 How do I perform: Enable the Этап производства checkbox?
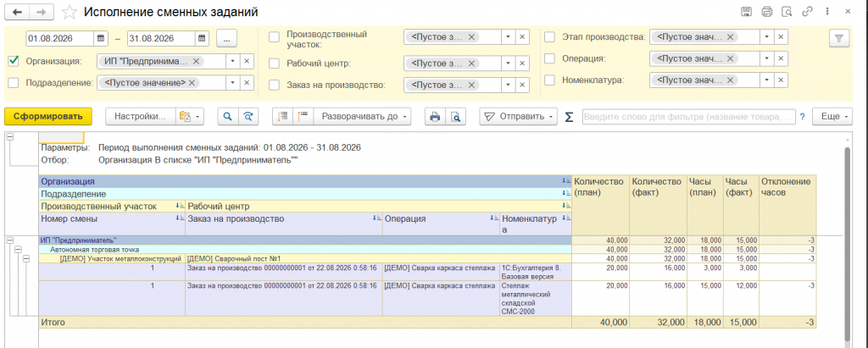click(x=549, y=37)
